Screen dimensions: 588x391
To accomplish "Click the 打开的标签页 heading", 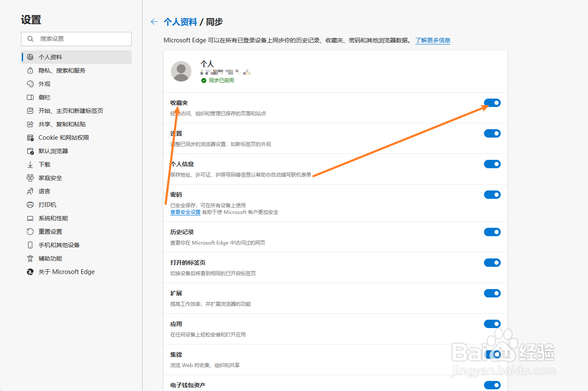I will (188, 263).
